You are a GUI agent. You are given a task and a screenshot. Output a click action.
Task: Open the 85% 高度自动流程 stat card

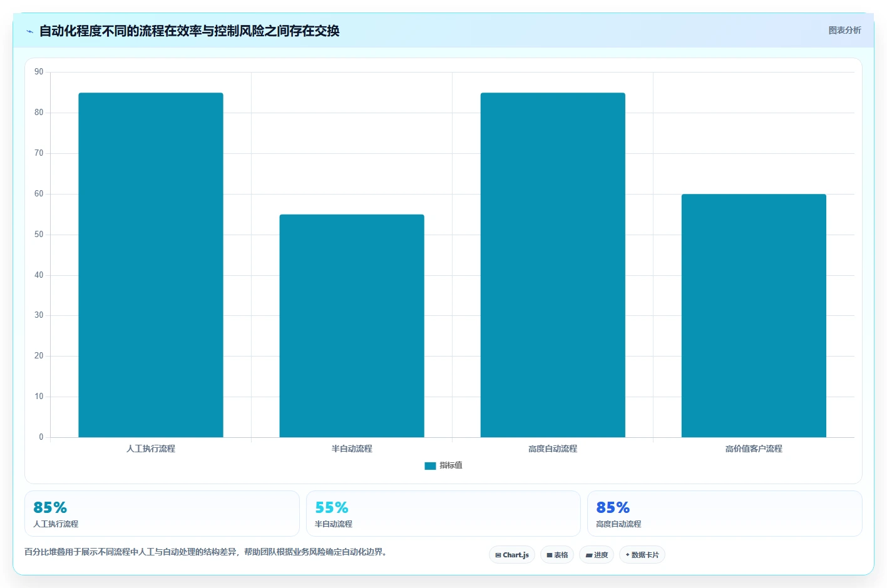click(x=725, y=514)
